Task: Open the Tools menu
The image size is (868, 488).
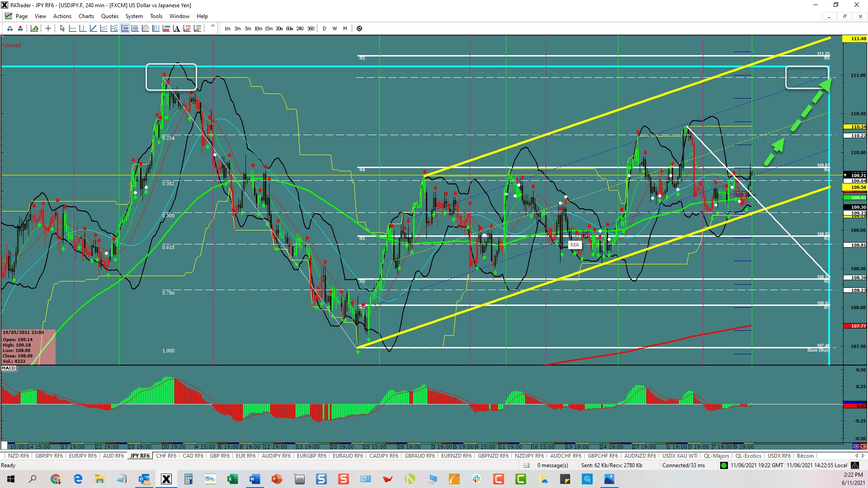Action: point(156,16)
